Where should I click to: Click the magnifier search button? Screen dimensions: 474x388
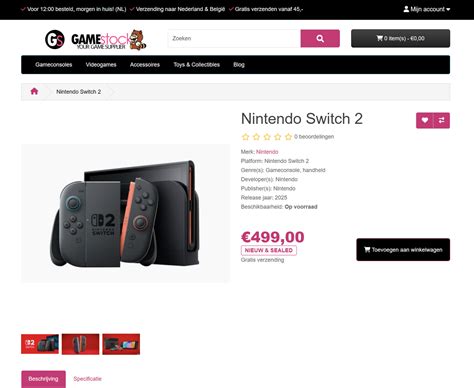coord(320,38)
